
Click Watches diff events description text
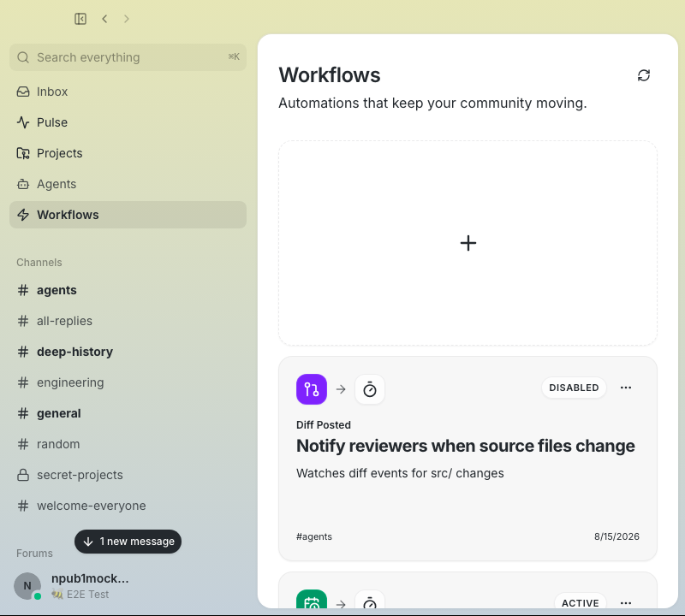point(400,473)
